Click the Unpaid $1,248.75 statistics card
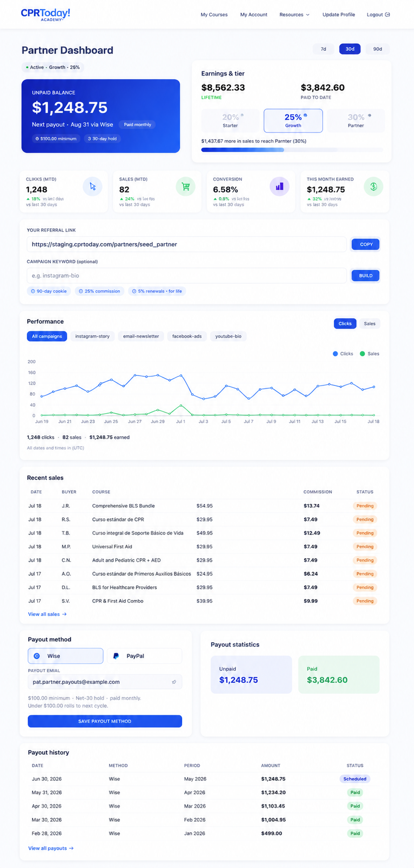This screenshot has width=414, height=868. point(251,675)
